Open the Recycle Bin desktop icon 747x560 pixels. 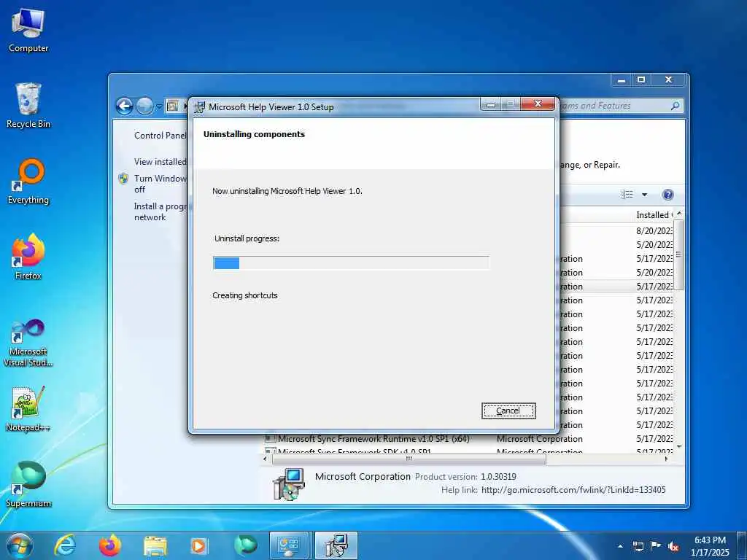coord(28,106)
